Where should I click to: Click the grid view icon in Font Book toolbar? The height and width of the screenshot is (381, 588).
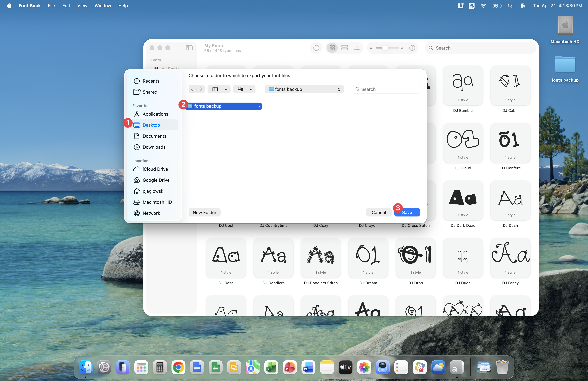332,48
